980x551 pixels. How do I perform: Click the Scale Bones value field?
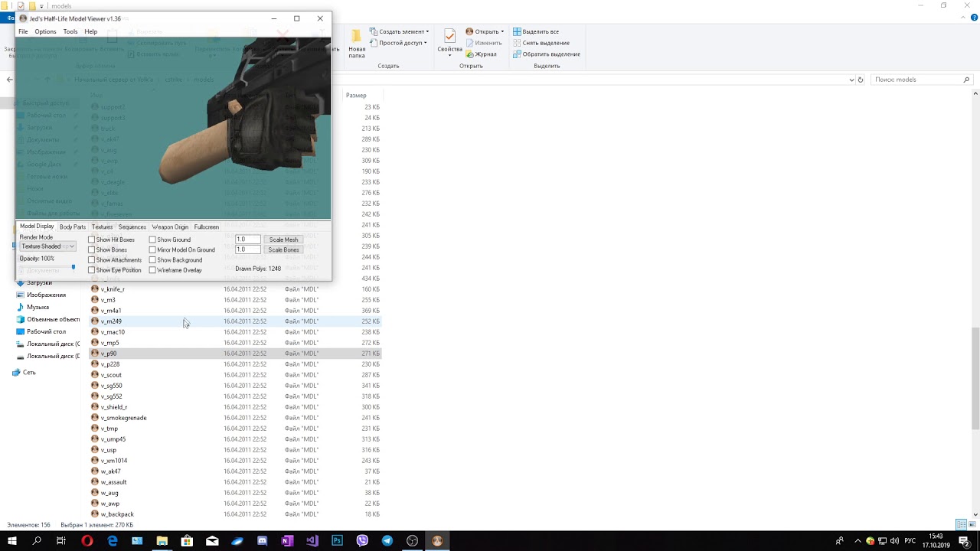tap(247, 249)
